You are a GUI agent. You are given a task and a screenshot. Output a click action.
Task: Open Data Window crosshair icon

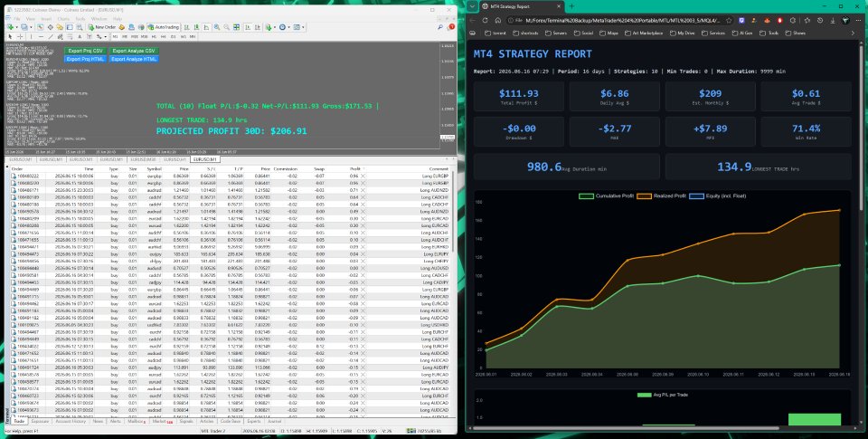pyautogui.click(x=51, y=27)
